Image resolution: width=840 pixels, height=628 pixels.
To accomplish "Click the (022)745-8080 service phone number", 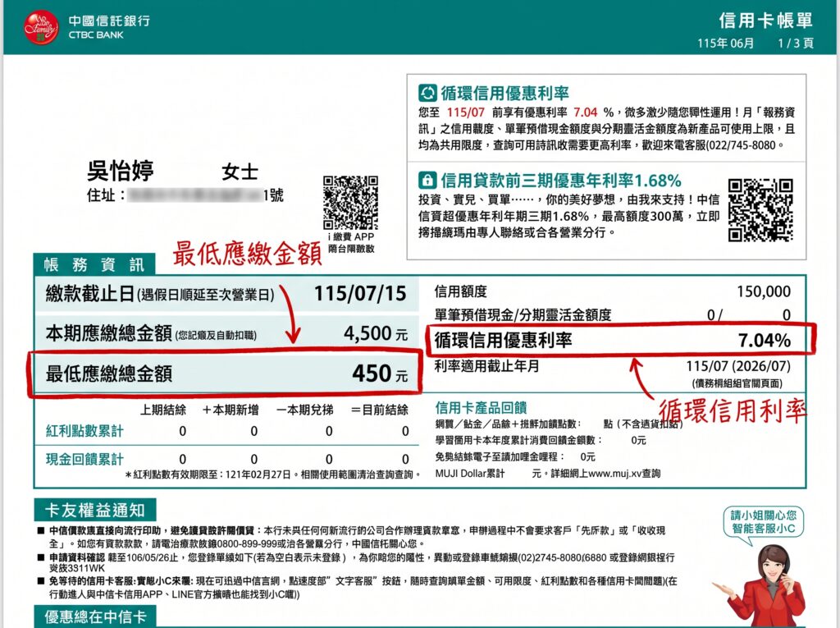I will pyautogui.click(x=742, y=144).
